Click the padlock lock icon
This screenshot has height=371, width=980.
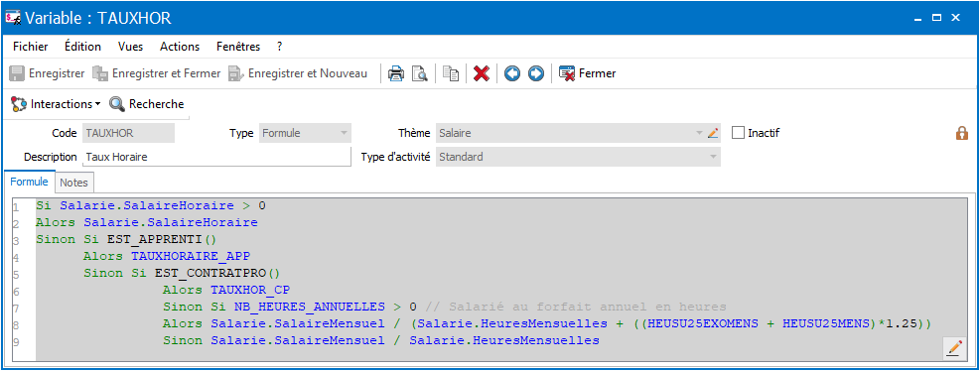pos(962,133)
